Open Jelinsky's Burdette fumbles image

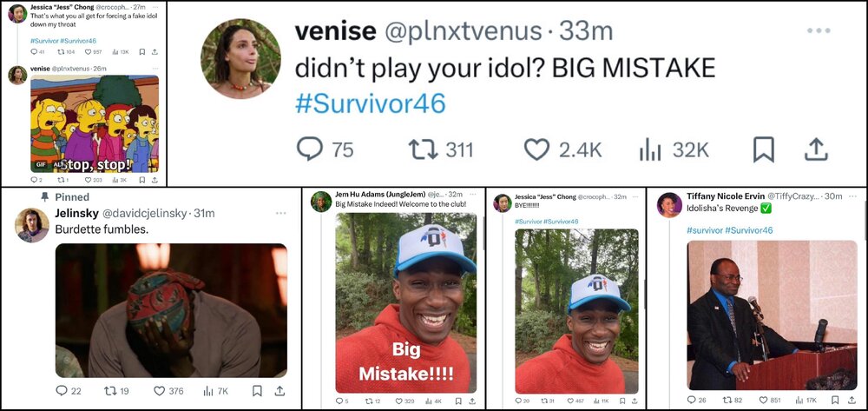pos(171,309)
